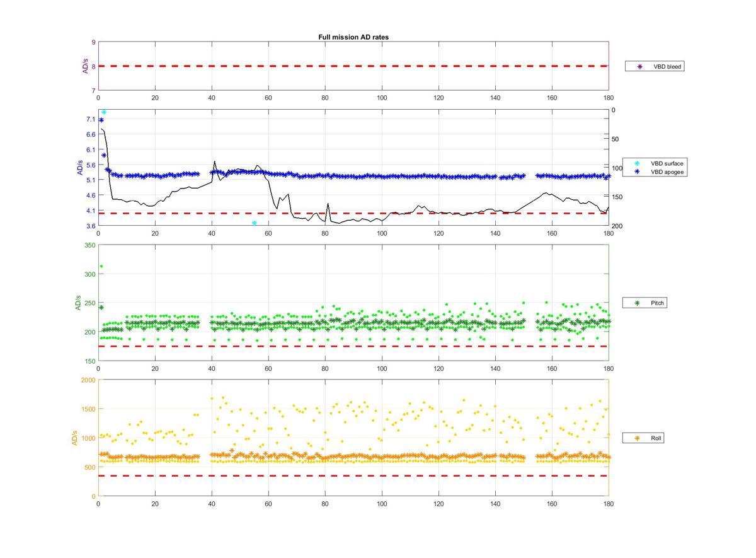Screen dimensions: 756x558
Task: Select the 'VBD surface' legend label
Action: coord(667,163)
